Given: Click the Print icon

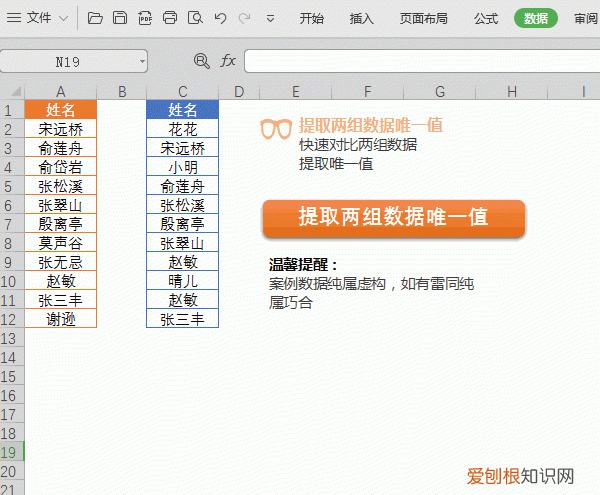Looking at the screenshot, I should point(170,18).
